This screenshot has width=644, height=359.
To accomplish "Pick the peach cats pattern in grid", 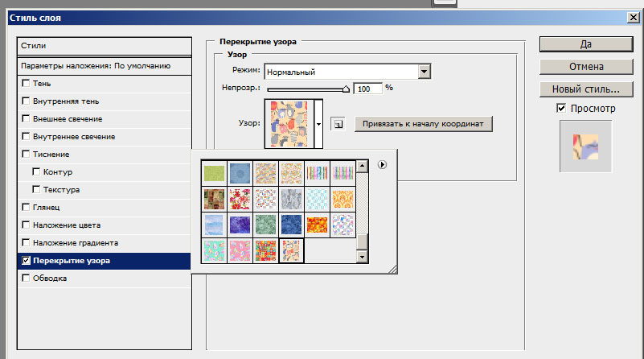I will click(x=291, y=250).
